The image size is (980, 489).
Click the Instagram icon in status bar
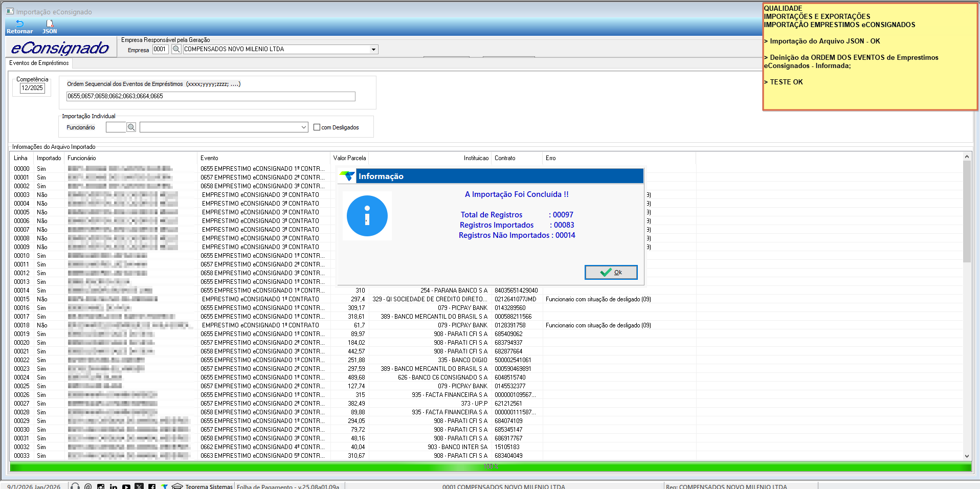[x=101, y=486]
